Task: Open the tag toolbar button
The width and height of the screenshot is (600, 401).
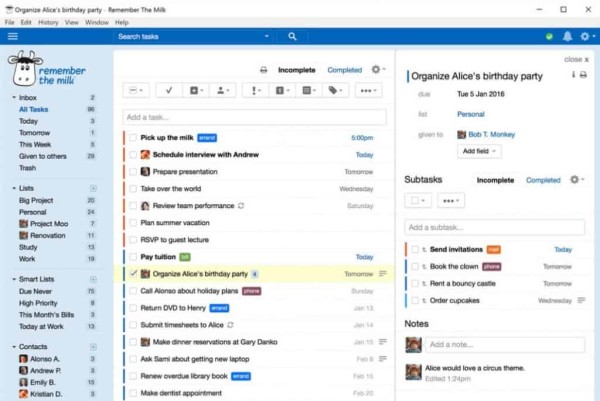Action: coord(335,90)
